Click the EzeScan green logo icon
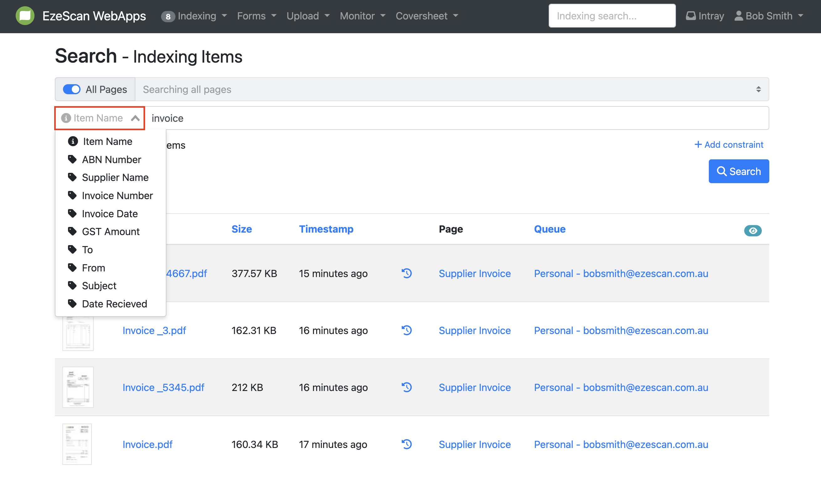The width and height of the screenshot is (821, 504). tap(25, 16)
